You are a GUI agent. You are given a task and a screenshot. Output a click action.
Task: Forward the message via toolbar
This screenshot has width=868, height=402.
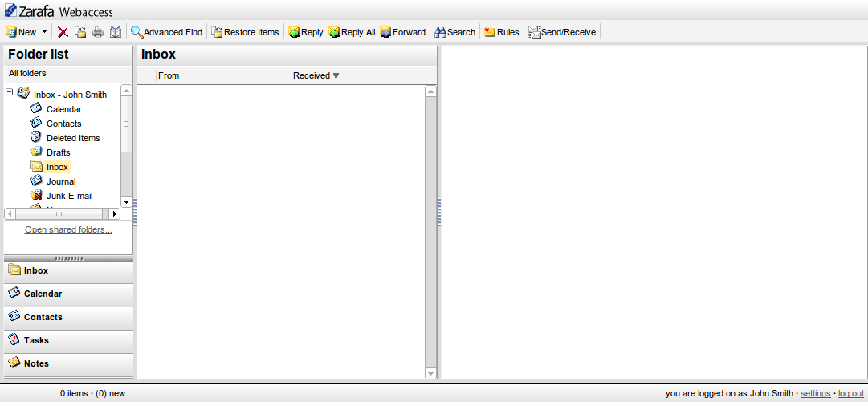click(x=403, y=32)
